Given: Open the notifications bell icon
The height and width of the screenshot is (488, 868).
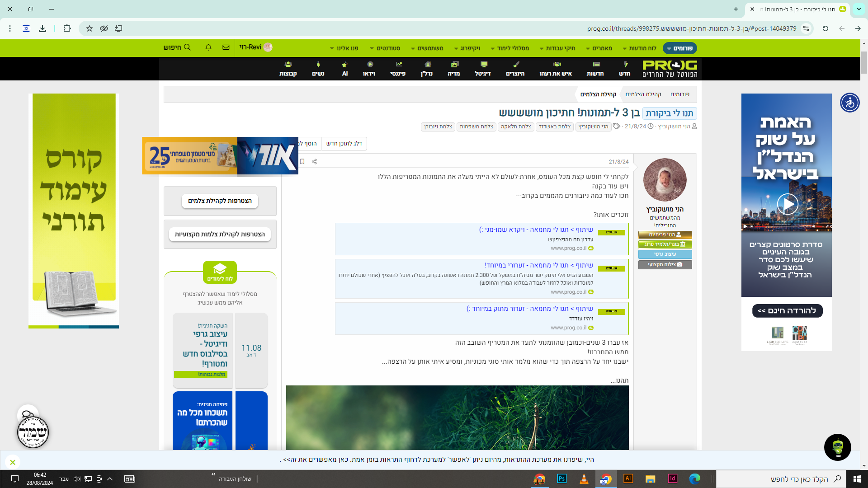Looking at the screenshot, I should tap(208, 47).
